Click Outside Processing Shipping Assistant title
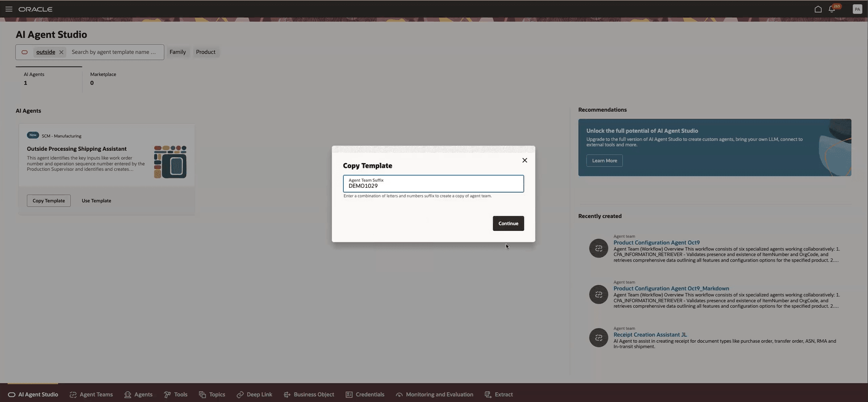 tap(77, 149)
